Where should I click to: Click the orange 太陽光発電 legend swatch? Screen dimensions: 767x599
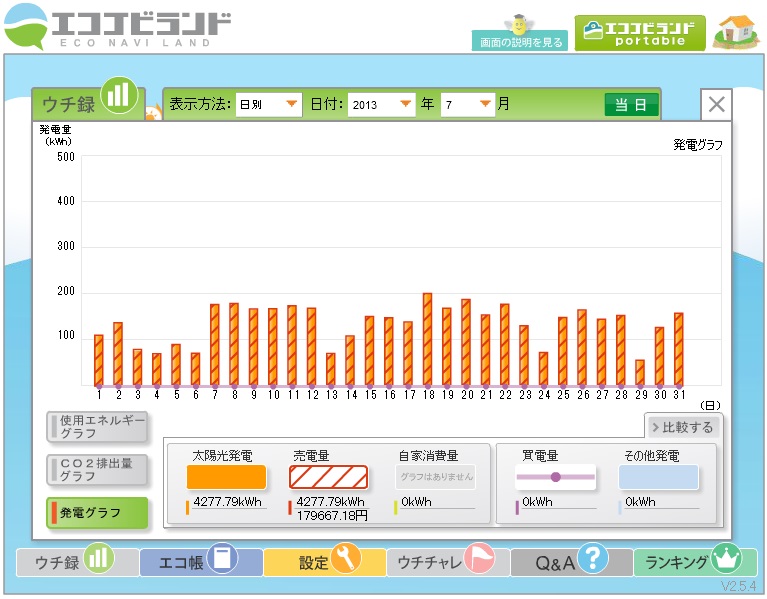(226, 477)
